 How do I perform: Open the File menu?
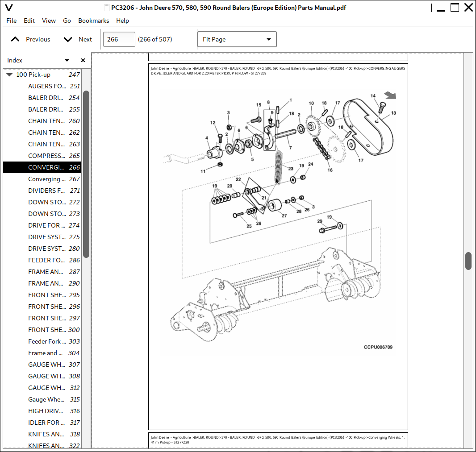tap(11, 21)
